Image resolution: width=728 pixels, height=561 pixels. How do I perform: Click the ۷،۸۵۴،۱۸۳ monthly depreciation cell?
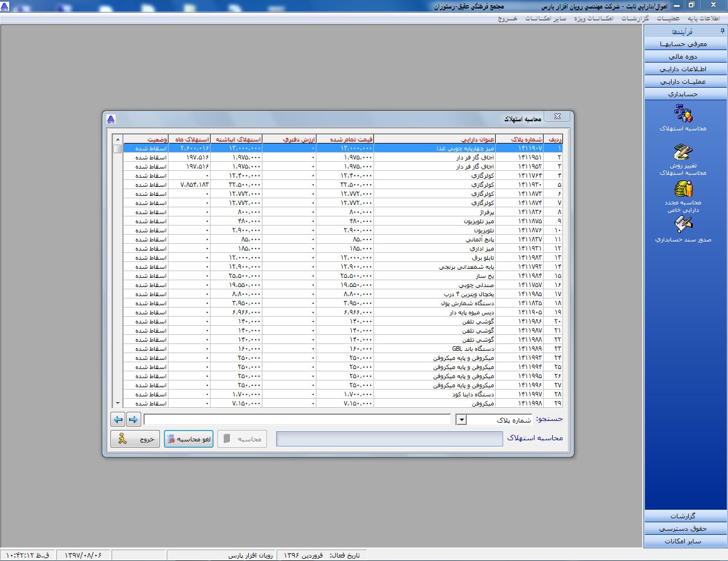click(x=190, y=185)
